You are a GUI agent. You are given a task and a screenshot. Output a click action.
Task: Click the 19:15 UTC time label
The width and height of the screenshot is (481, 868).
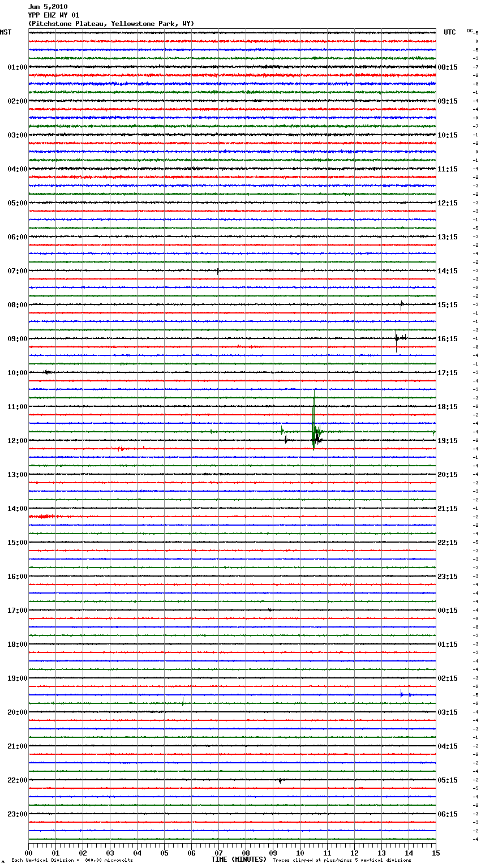click(x=448, y=441)
